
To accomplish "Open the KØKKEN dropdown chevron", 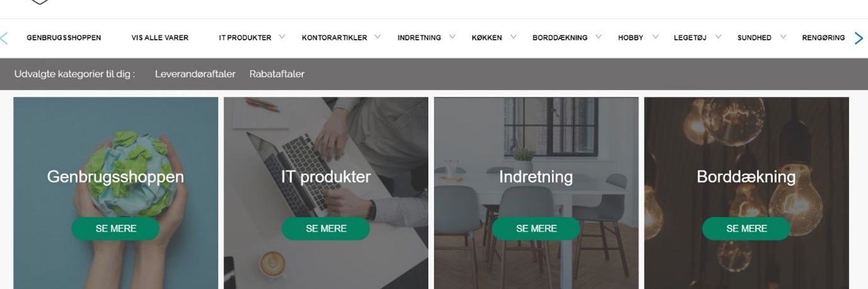I will (513, 37).
